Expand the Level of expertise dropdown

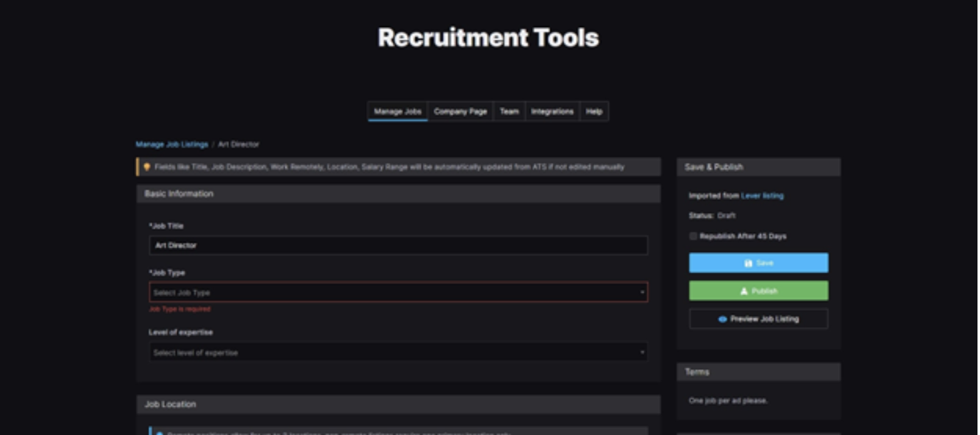tap(398, 353)
